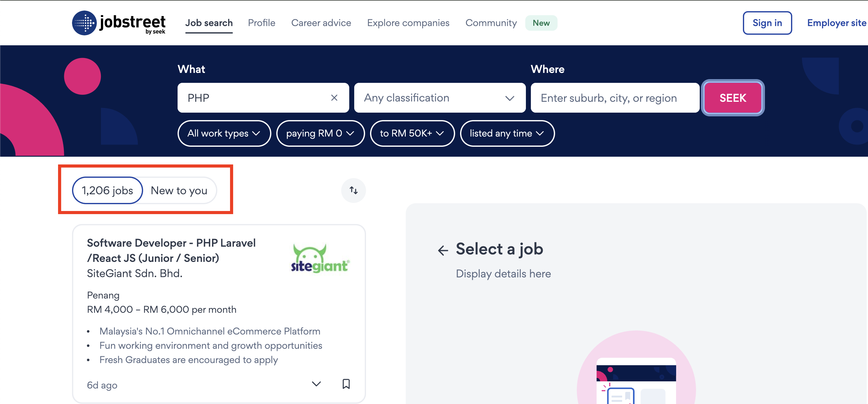The width and height of the screenshot is (868, 404).
Task: Go to Career advice
Action: [321, 23]
